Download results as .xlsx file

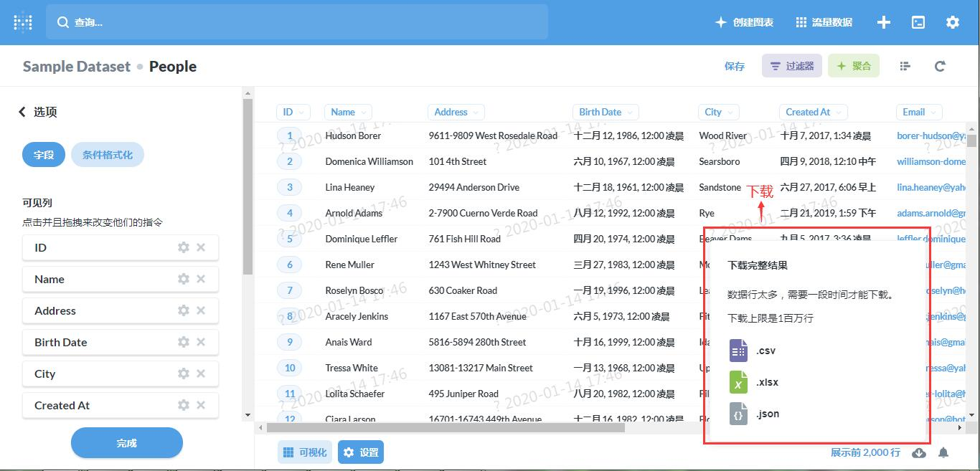(754, 382)
